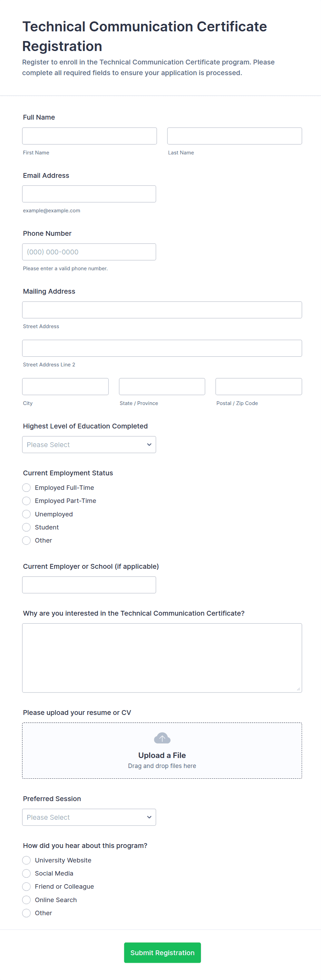Choose the Unemployed employment status
This screenshot has width=321, height=980.
26,514
